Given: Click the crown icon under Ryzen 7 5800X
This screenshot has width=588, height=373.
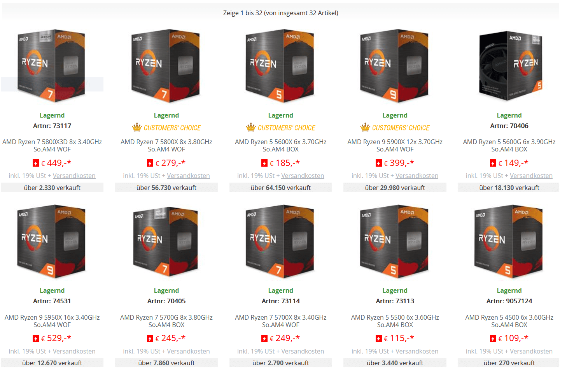Looking at the screenshot, I should tap(136, 127).
